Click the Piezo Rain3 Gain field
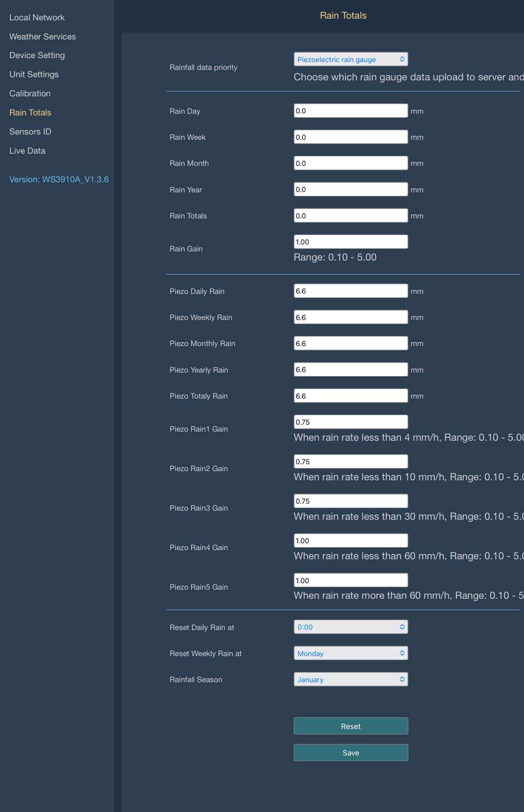Screen dimensions: 524x812 (x=351, y=501)
